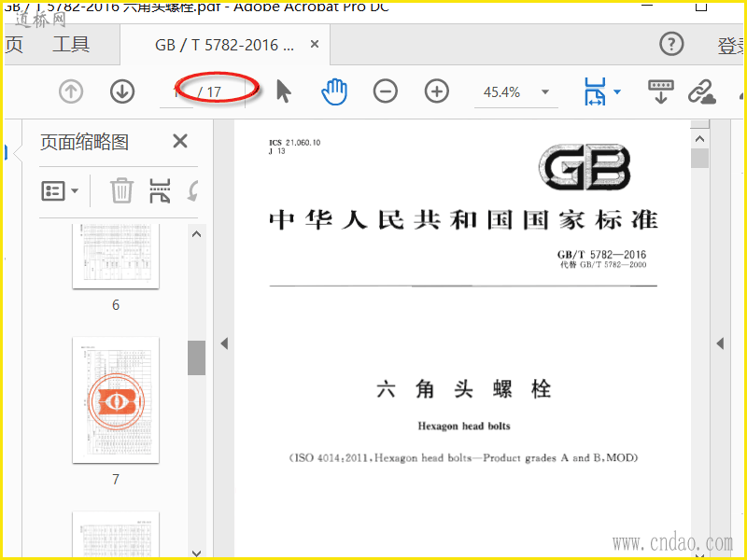Go to next page arrow
The width and height of the screenshot is (747, 560).
(122, 91)
